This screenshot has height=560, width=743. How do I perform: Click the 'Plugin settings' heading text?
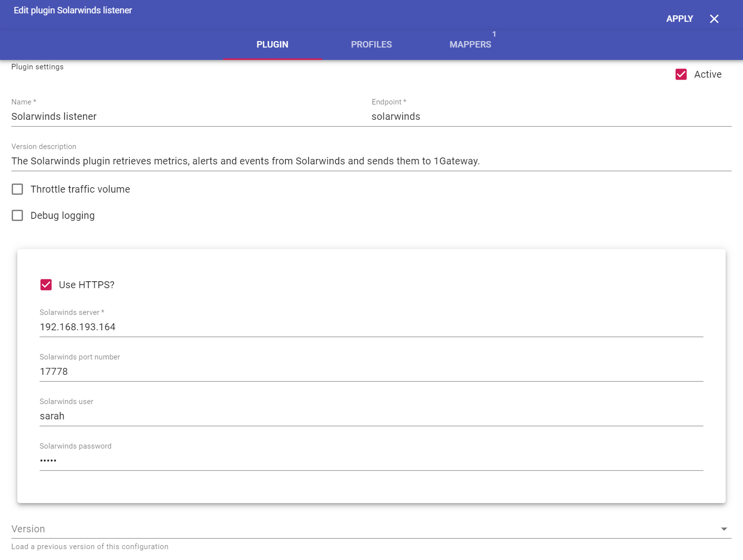pos(38,67)
